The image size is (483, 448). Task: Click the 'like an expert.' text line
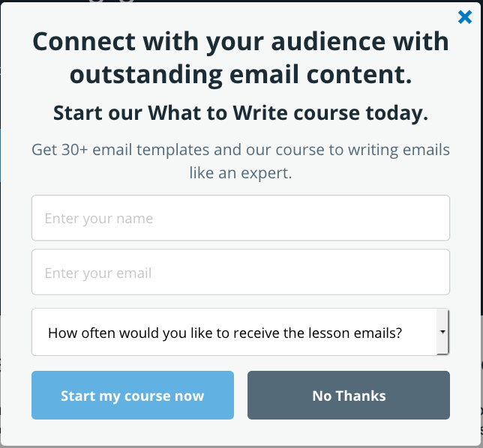point(241,173)
